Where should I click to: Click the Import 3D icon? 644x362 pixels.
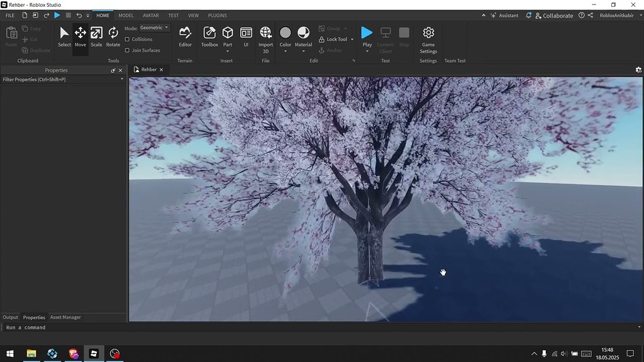coord(265,36)
